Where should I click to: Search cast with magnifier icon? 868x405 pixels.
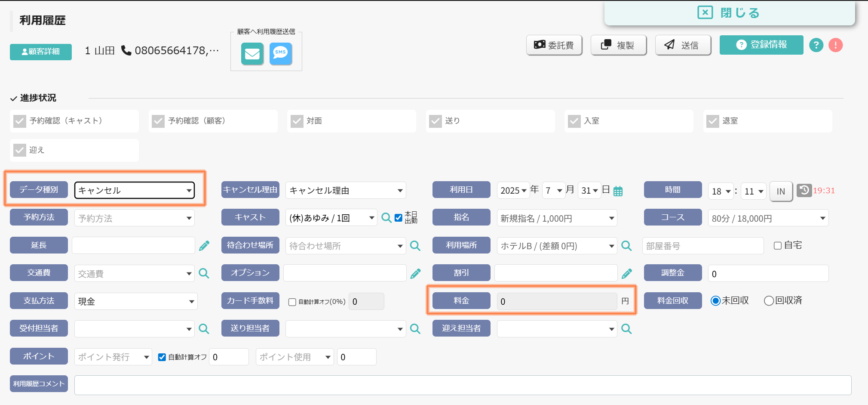click(x=386, y=218)
